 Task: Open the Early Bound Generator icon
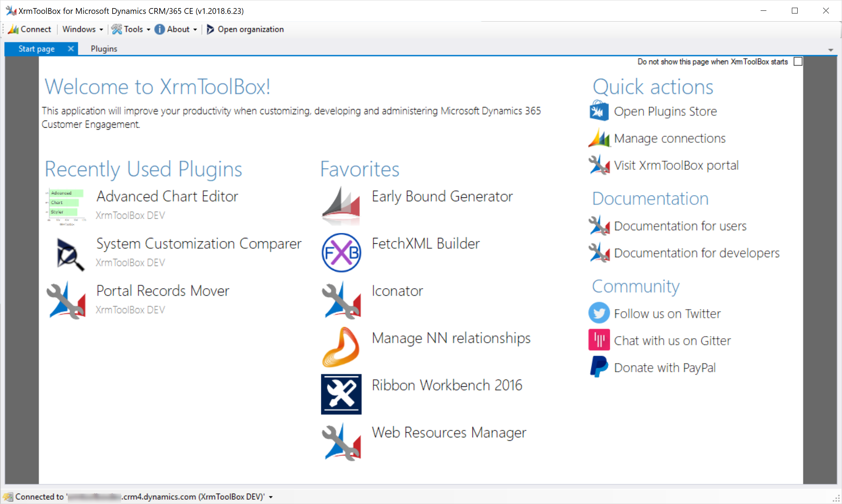click(x=341, y=206)
